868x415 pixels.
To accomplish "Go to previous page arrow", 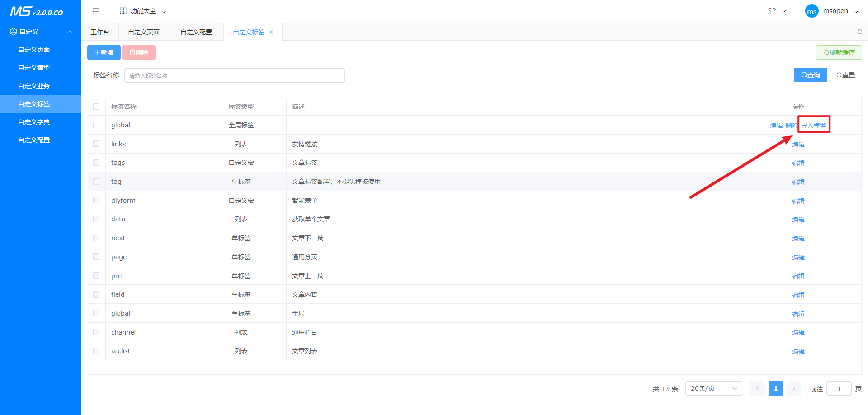I will 757,388.
